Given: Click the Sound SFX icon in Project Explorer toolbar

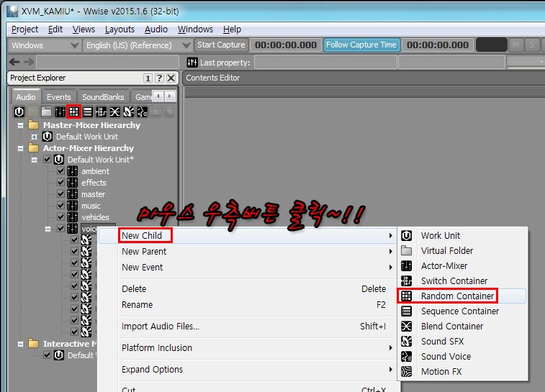Looking at the screenshot, I should click(129, 111).
